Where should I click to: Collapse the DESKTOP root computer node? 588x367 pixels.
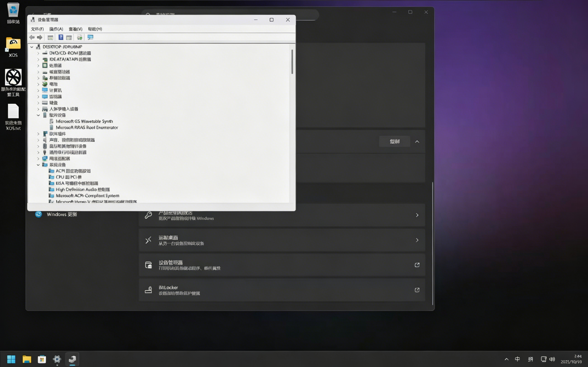click(32, 47)
